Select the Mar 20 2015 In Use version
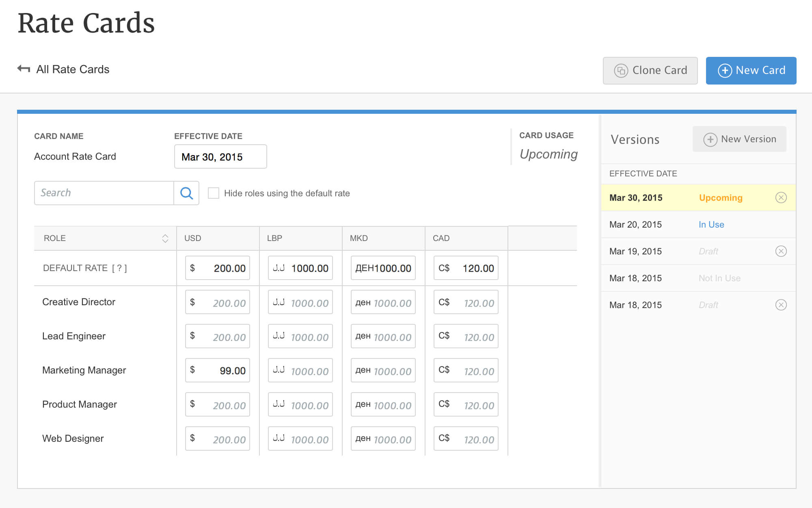812x508 pixels. (698, 224)
